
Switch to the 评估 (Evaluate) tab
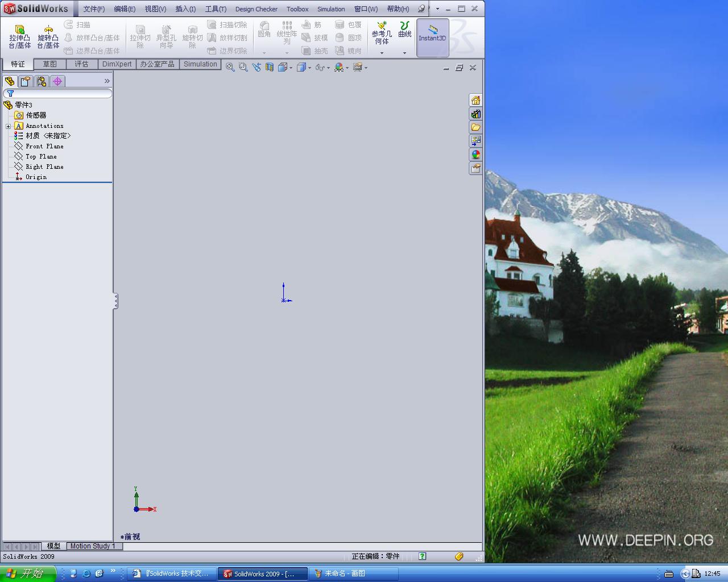82,64
